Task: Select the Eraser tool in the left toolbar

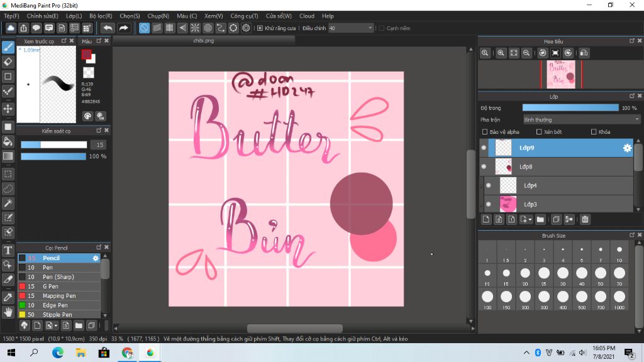Action: [8, 62]
